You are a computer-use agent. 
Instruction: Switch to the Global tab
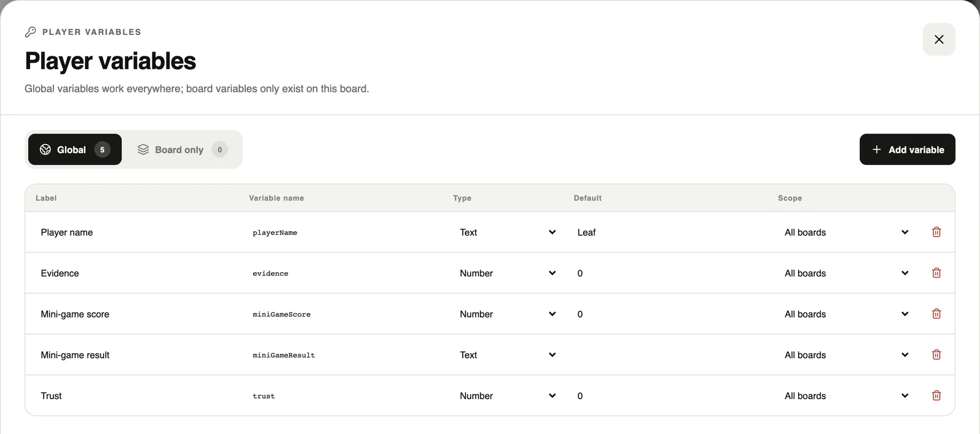pos(75,150)
